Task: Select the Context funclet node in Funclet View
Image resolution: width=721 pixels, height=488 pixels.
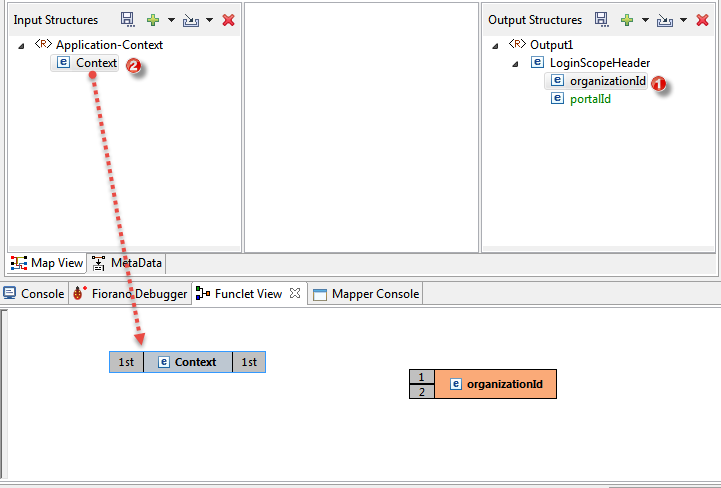Action: click(x=188, y=362)
